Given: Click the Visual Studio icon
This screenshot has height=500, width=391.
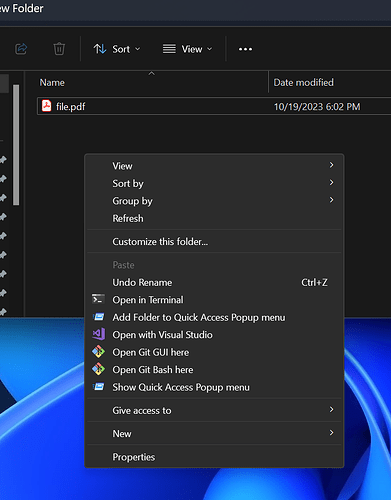Looking at the screenshot, I should pyautogui.click(x=99, y=334).
